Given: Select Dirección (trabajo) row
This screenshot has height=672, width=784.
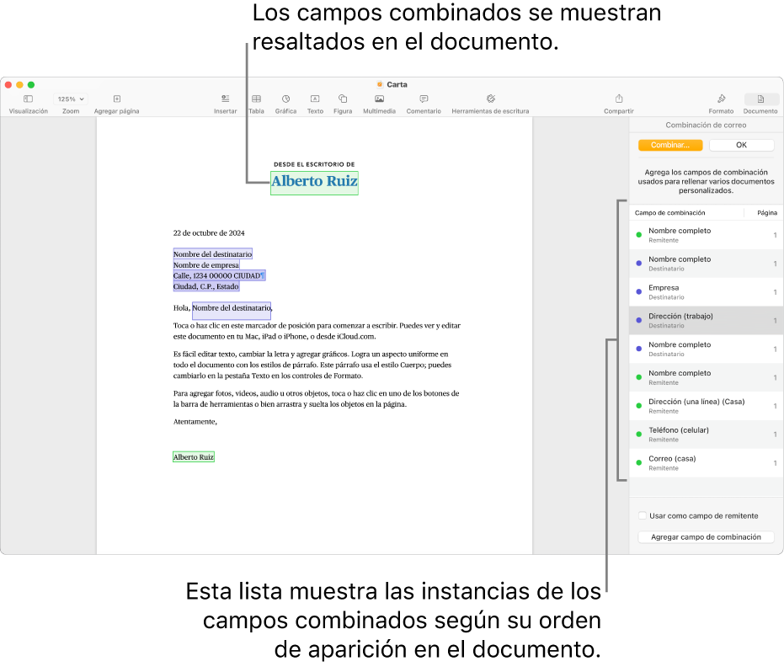Looking at the screenshot, I should tap(706, 321).
